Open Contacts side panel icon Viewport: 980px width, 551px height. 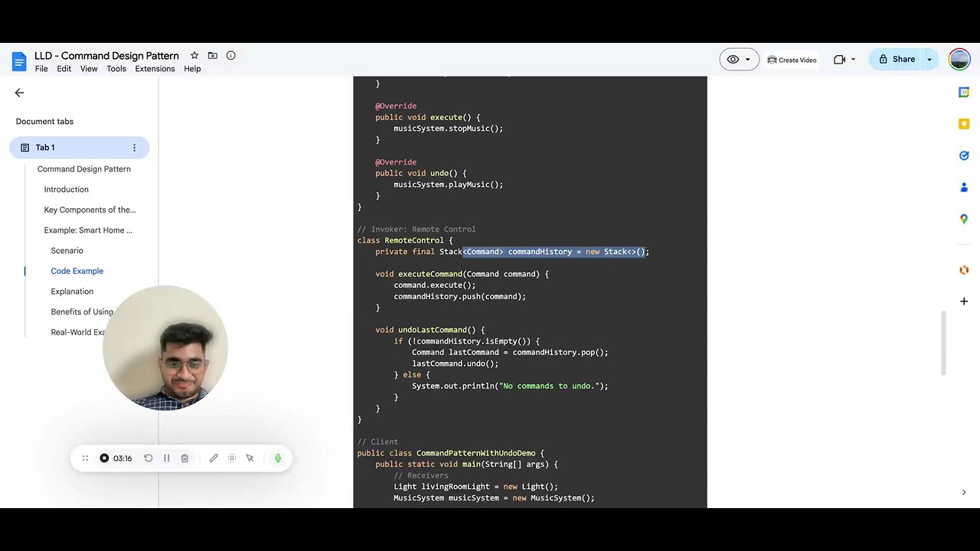click(x=964, y=187)
